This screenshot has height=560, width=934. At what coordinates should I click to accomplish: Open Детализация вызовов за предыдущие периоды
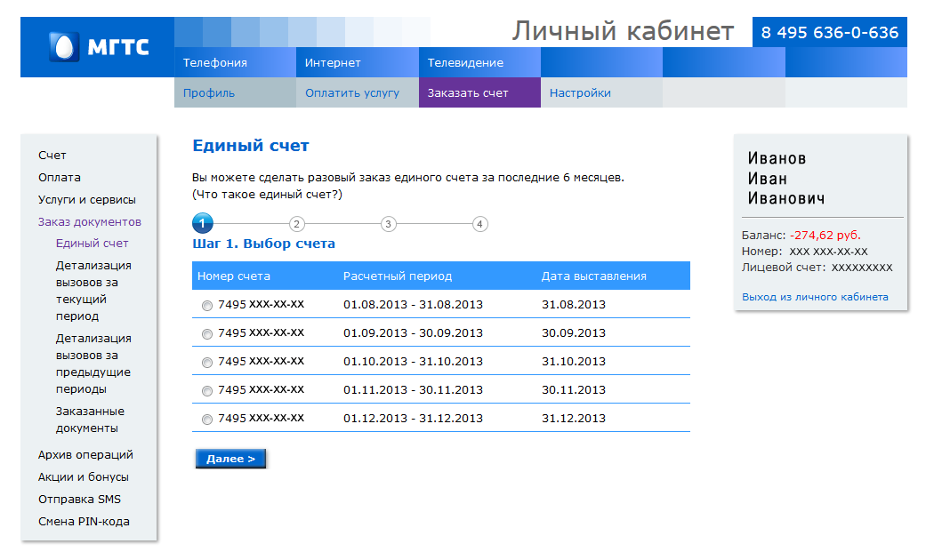(x=93, y=364)
